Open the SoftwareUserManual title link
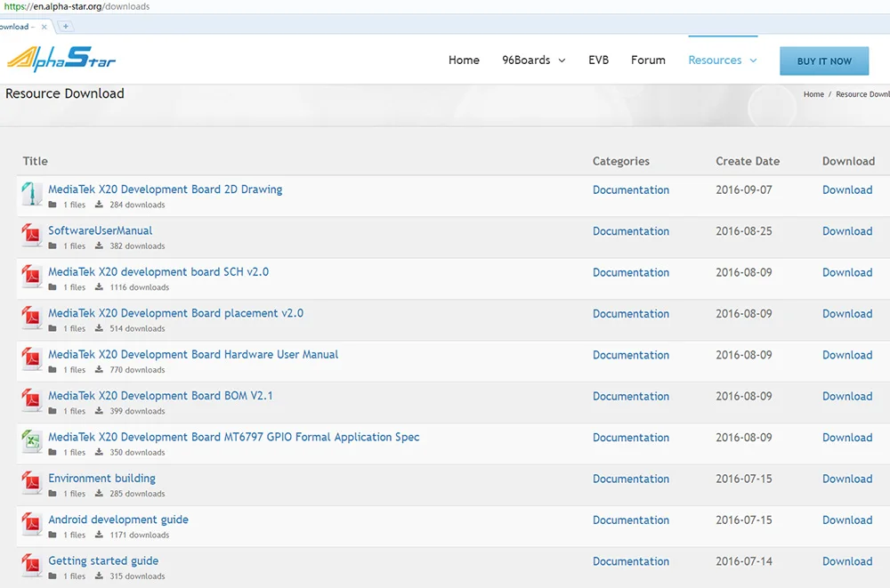 point(100,230)
